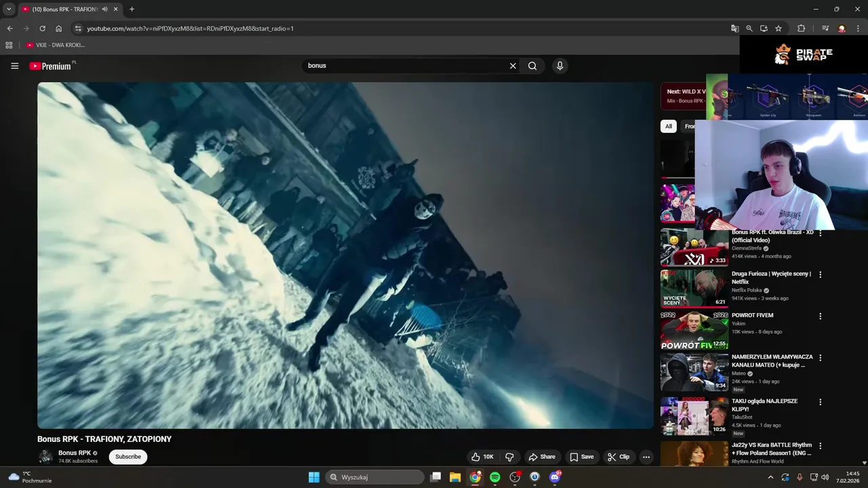Install YouTube app via address bar icon
This screenshot has height=488, width=868.
[x=764, y=28]
